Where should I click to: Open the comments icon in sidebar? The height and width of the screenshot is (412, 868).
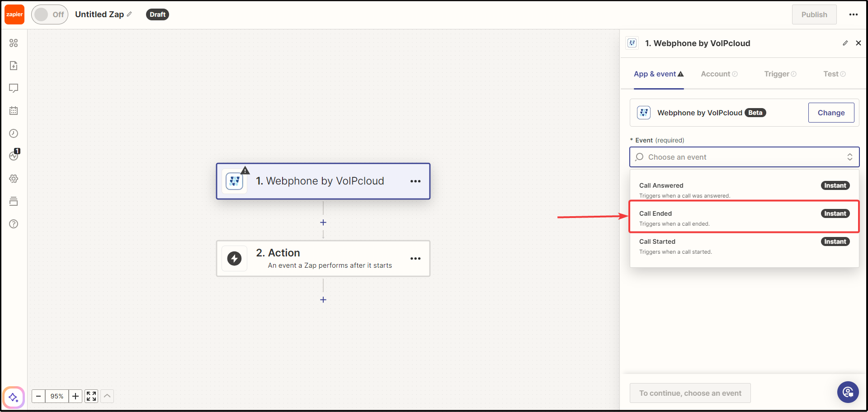14,88
